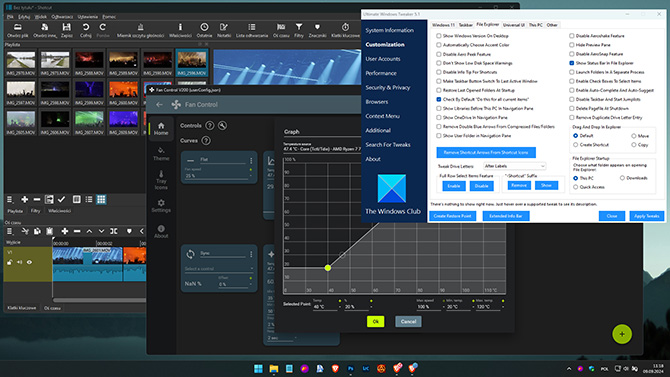Toggle V1 track lock icon in Shotcut

click(x=10, y=262)
